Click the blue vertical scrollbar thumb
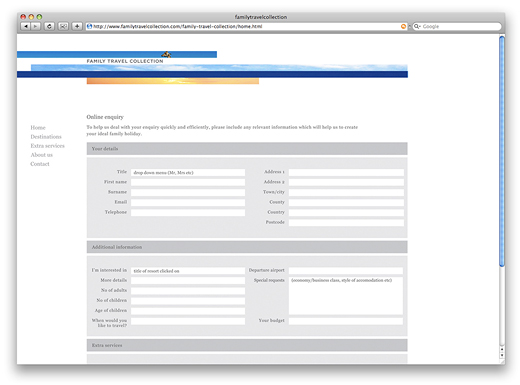Viewport: 520px width, 385px height. pyautogui.click(x=502, y=151)
